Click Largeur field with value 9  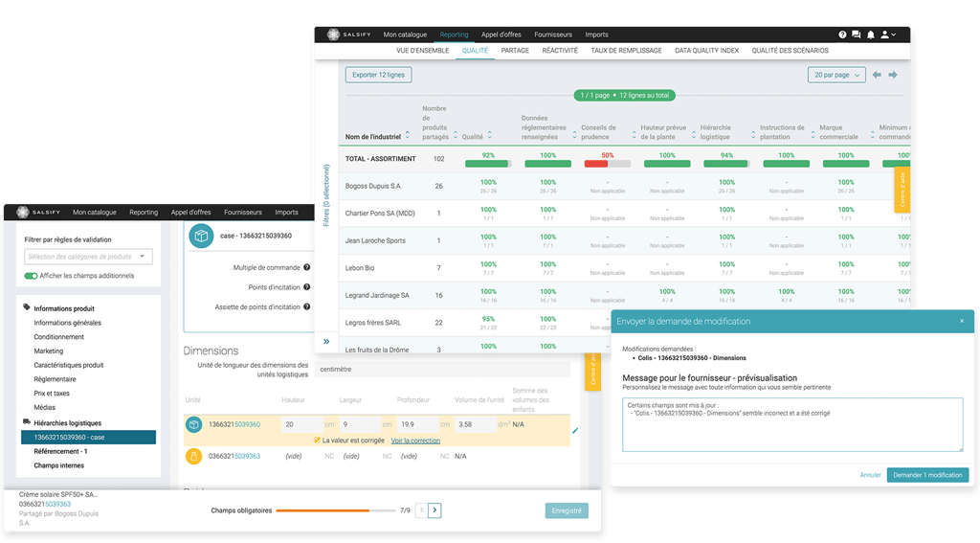pos(360,424)
